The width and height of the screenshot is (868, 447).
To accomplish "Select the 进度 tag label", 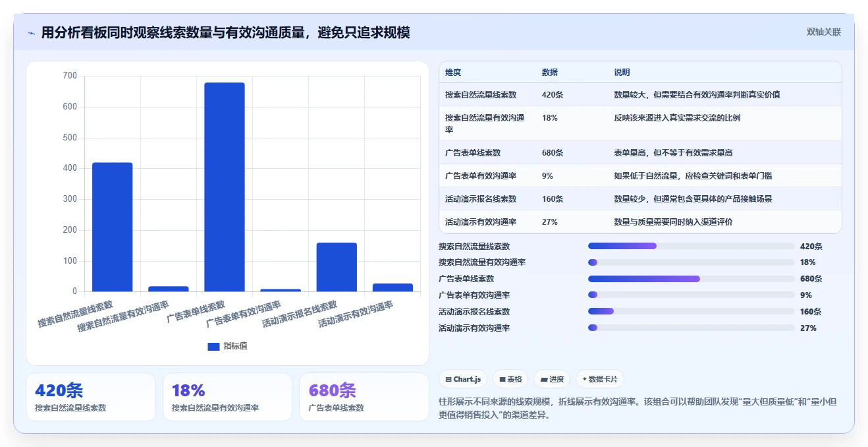I will click(556, 379).
